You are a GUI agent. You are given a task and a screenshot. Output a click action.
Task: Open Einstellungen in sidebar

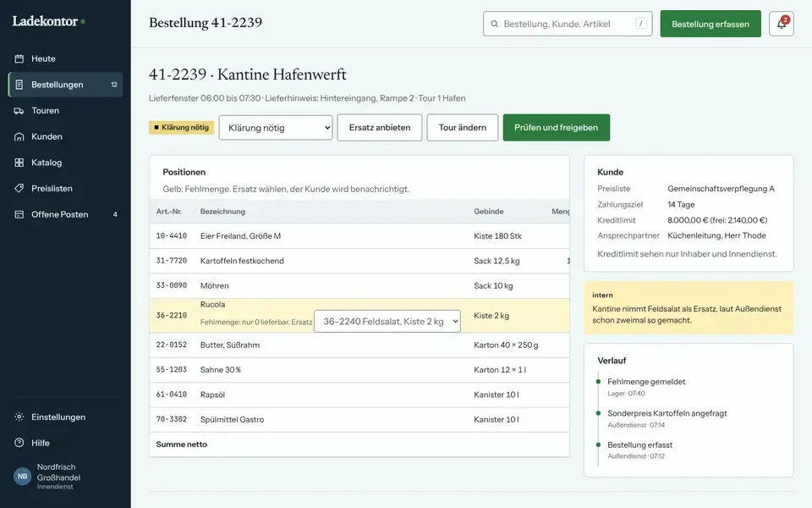click(x=65, y=417)
